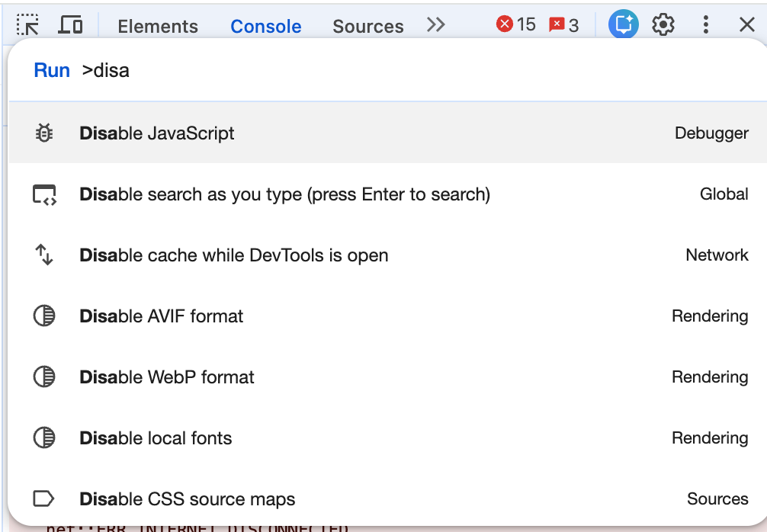Click the network arrows icon beside cache option
This screenshot has height=532, width=767.
pos(43,255)
